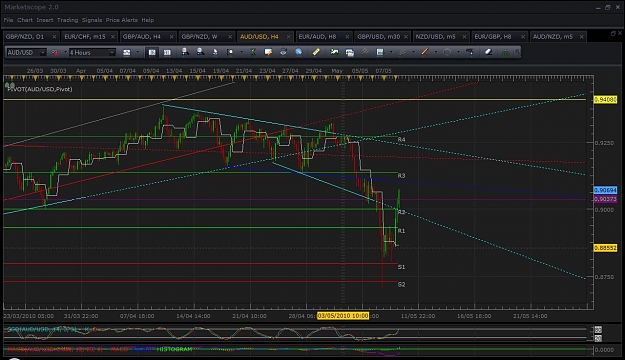The height and width of the screenshot is (360, 625).
Task: Click the note label icon with orange pencil
Action: tap(268, 52)
